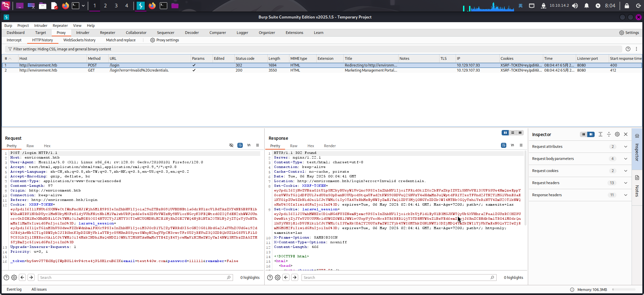
Task: Open Match and replace sub-tab
Action: click(x=121, y=40)
